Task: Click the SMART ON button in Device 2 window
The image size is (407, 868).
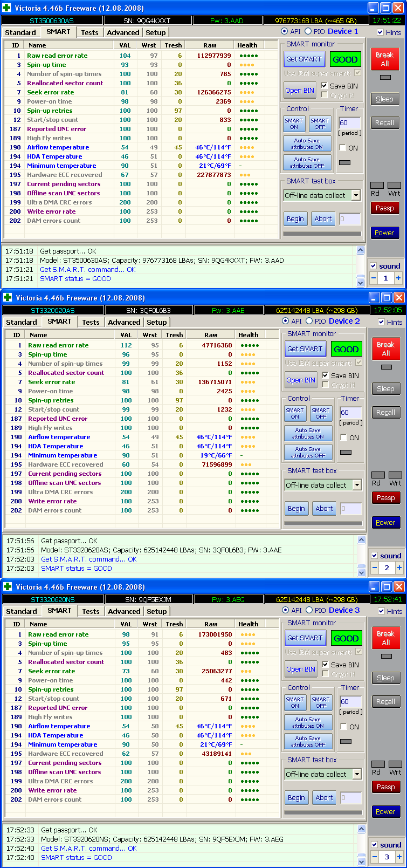Action: 295,414
